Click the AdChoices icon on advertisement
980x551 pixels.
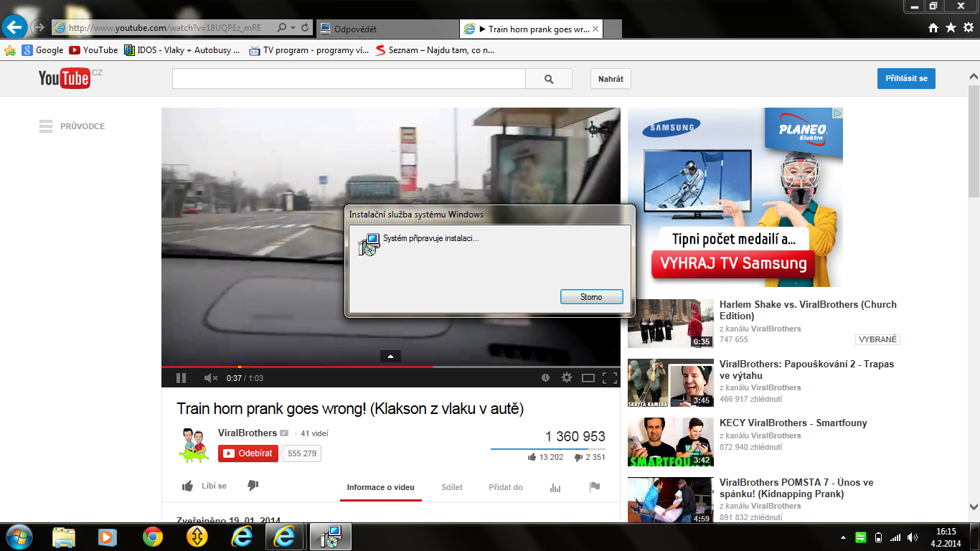pyautogui.click(x=837, y=113)
